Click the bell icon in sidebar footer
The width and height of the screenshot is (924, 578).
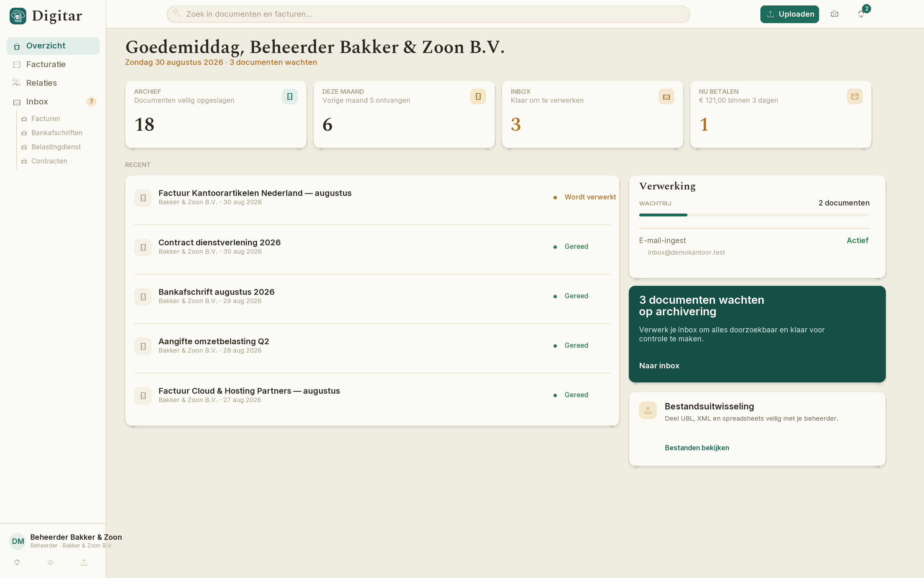pyautogui.click(x=17, y=562)
